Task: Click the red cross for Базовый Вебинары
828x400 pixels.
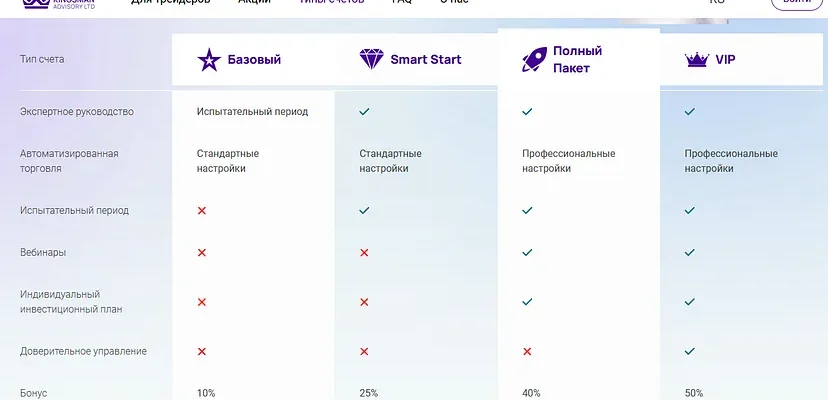Action: [x=202, y=253]
